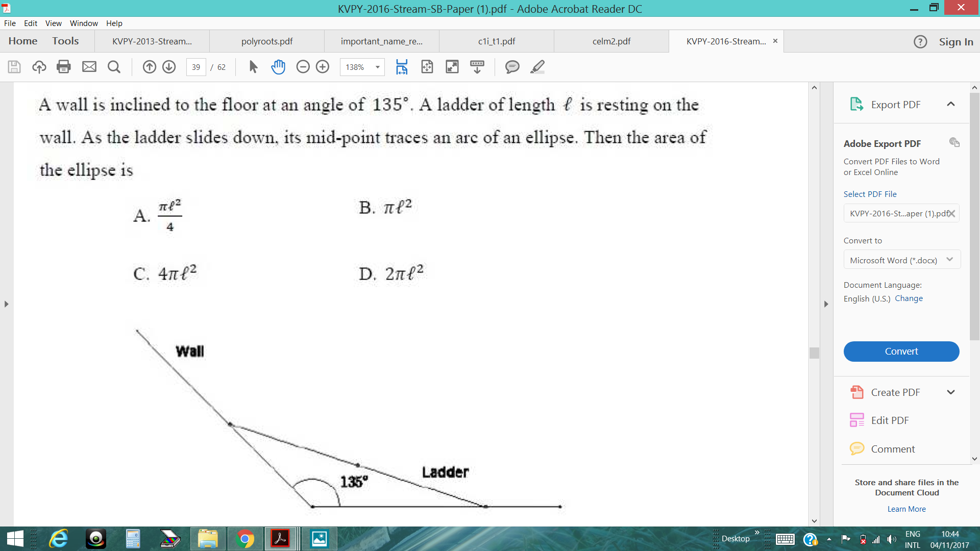The height and width of the screenshot is (551, 980).
Task: Show hidden system tray icons arrow
Action: point(829,539)
